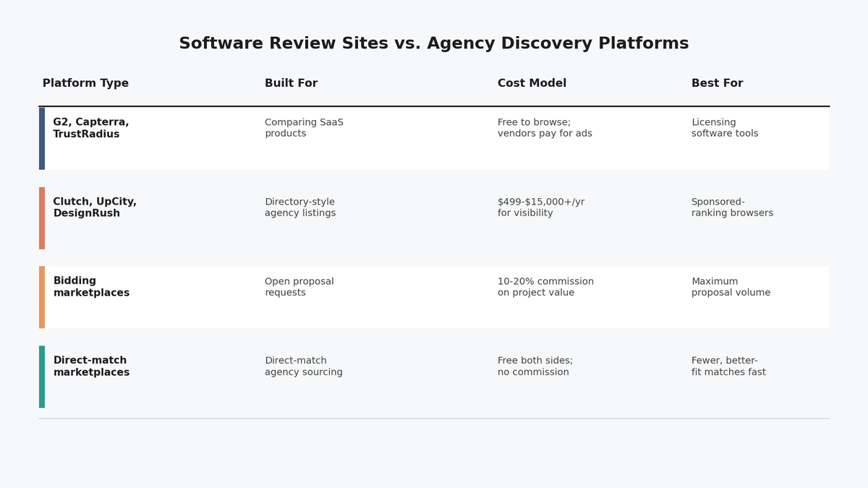Select the 'Cost Model' column header
Screen dimensions: 868x488
[x=532, y=84]
